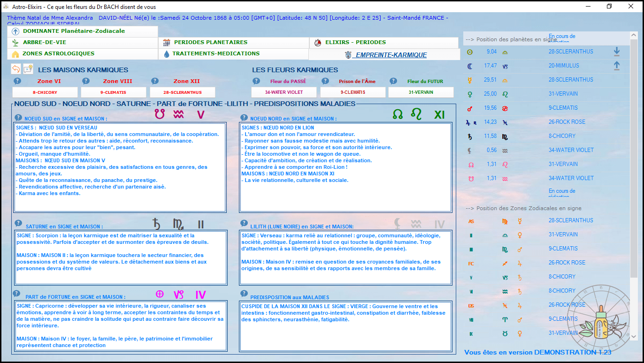Open help for Zone VI

pos(17,81)
